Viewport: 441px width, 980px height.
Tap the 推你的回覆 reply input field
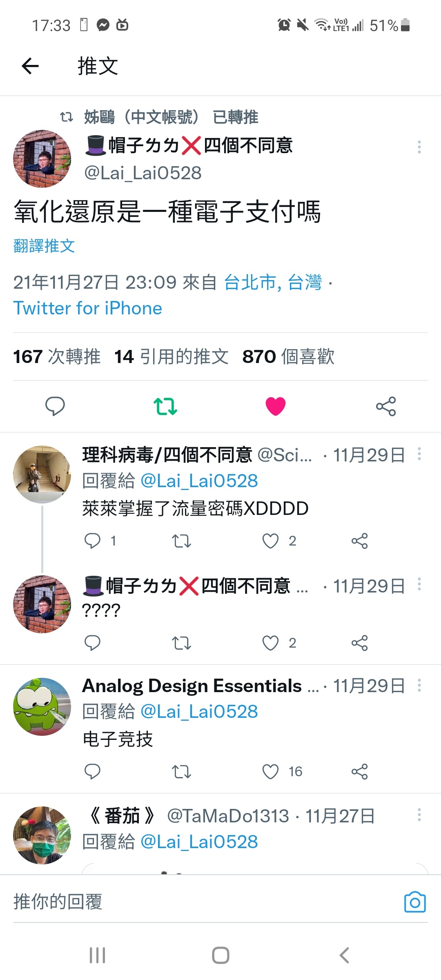(x=204, y=901)
